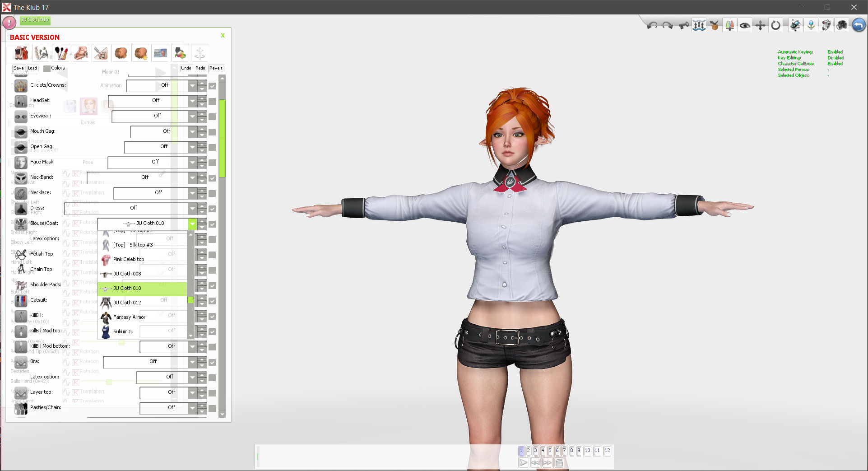Click the Save button in the panel

(18, 68)
